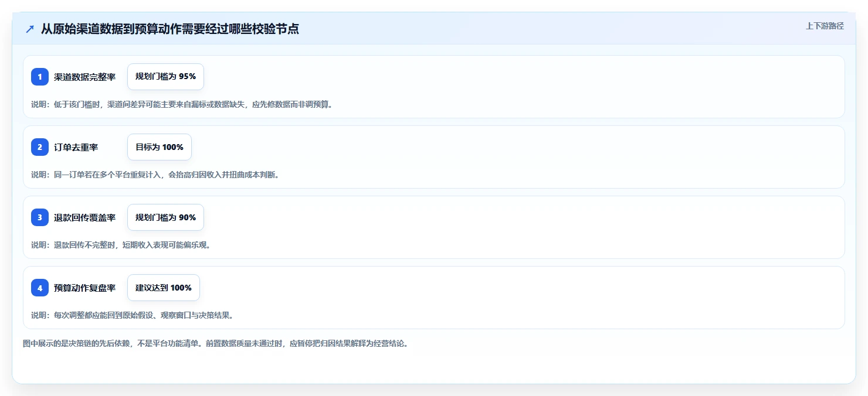Viewport: 868px width, 396px height.
Task: Click the note about 每次调整都应能回到原始假设
Action: (x=133, y=316)
